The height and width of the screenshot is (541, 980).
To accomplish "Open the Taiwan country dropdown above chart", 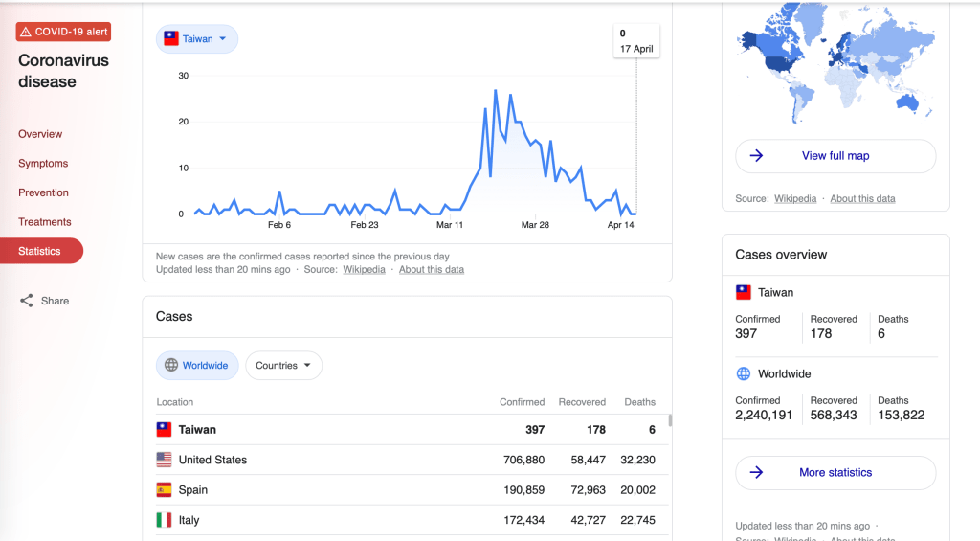I will pos(197,39).
